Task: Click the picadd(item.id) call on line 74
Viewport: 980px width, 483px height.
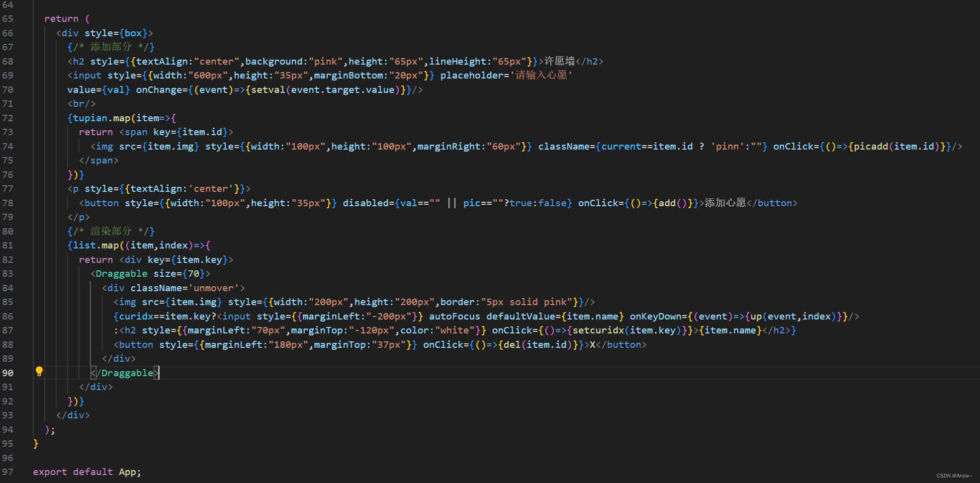Action: click(896, 147)
